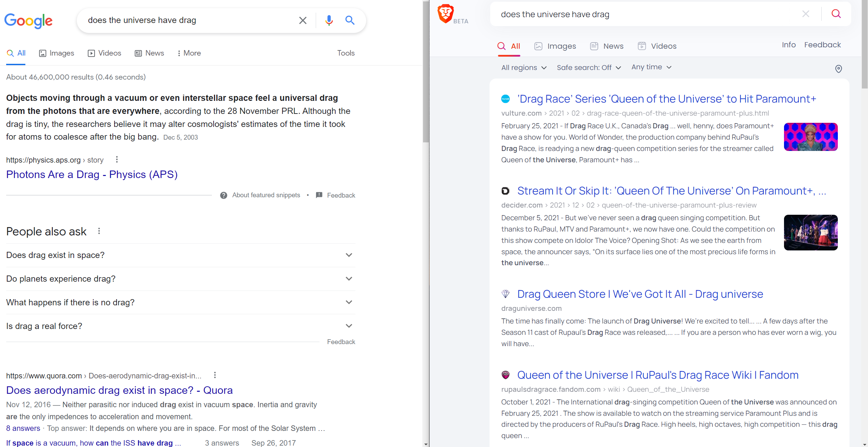Viewport: 868px width, 447px height.
Task: Open the Any time filter dropdown
Action: pos(651,67)
